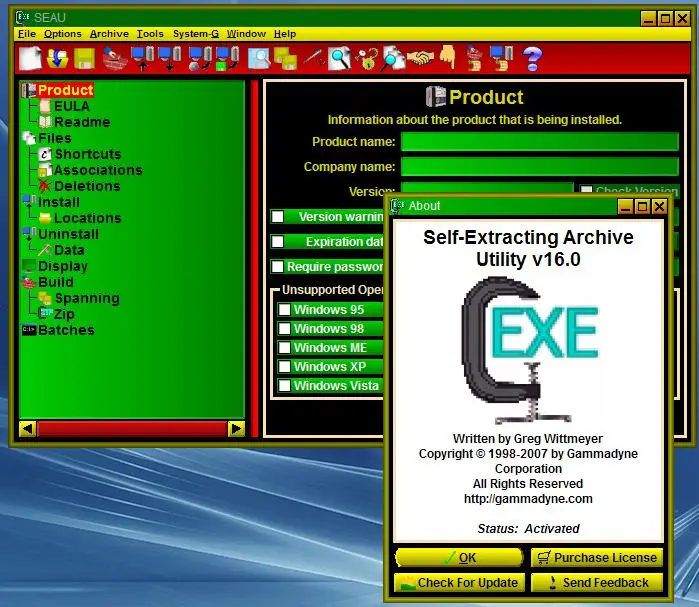Tick the Require password checkbox
Viewport: 699px width, 607px height.
(278, 267)
